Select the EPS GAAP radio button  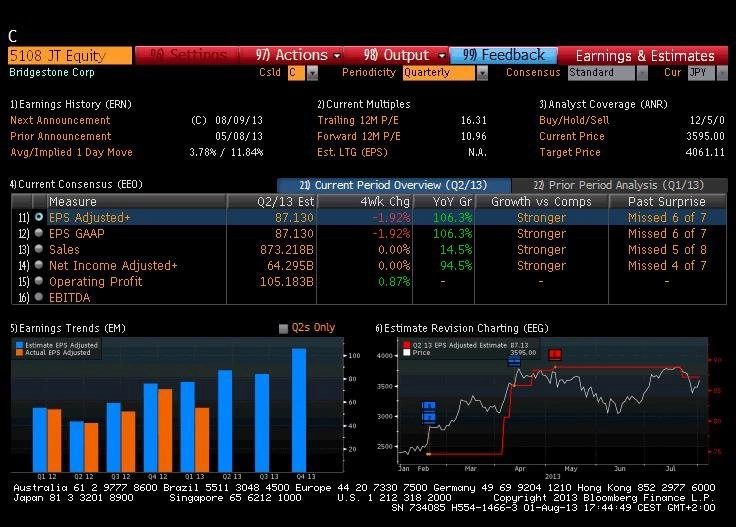39,233
